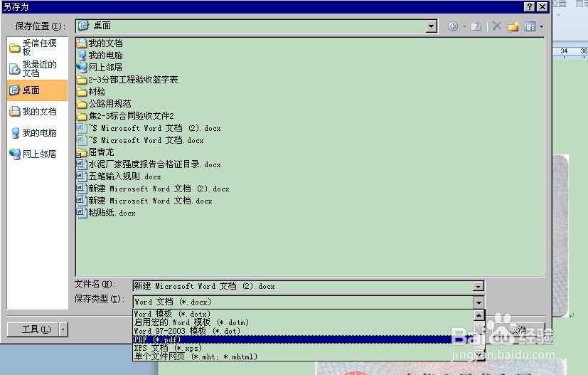The image size is (588, 375).
Task: Select 受信任模板 in the places bar
Action: (37, 47)
